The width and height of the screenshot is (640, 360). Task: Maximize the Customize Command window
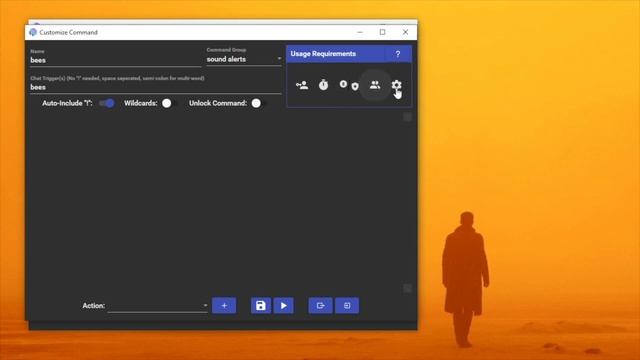point(382,32)
